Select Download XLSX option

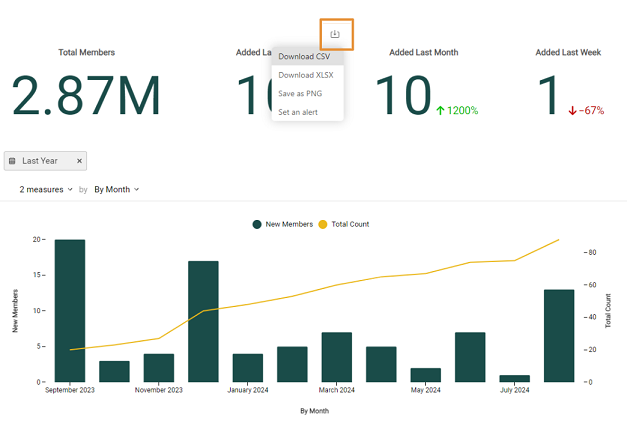click(x=305, y=75)
